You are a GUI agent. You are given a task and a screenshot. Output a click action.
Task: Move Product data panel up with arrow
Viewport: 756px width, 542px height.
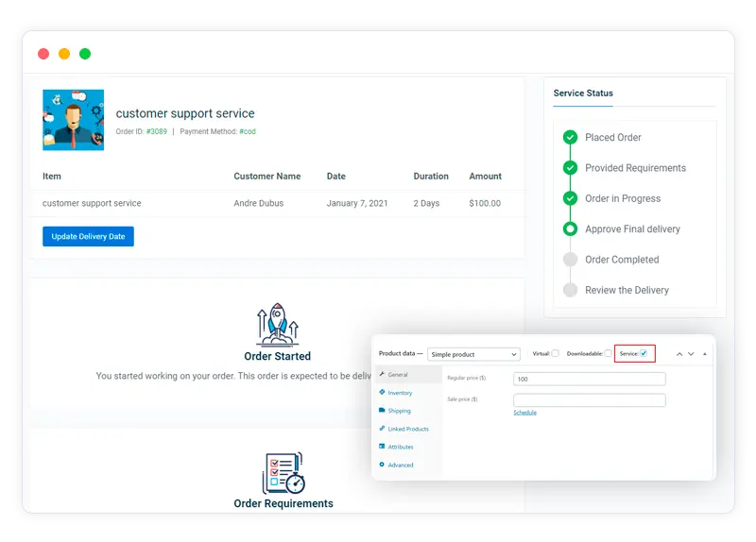tap(679, 354)
